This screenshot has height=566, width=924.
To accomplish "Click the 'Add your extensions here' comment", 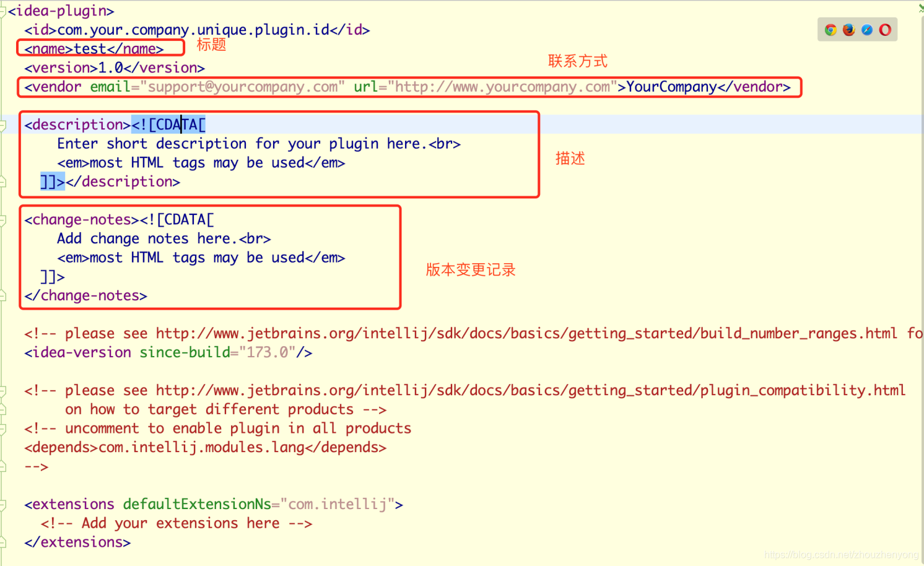I will point(177,524).
